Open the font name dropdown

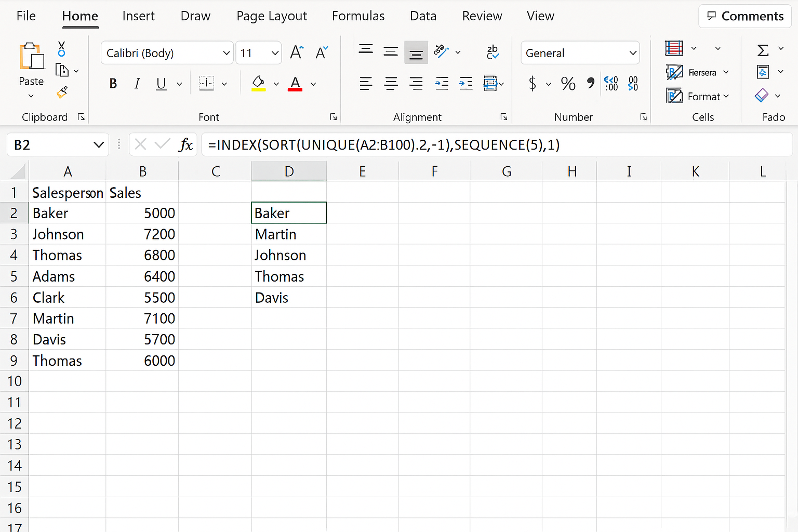[x=227, y=53]
